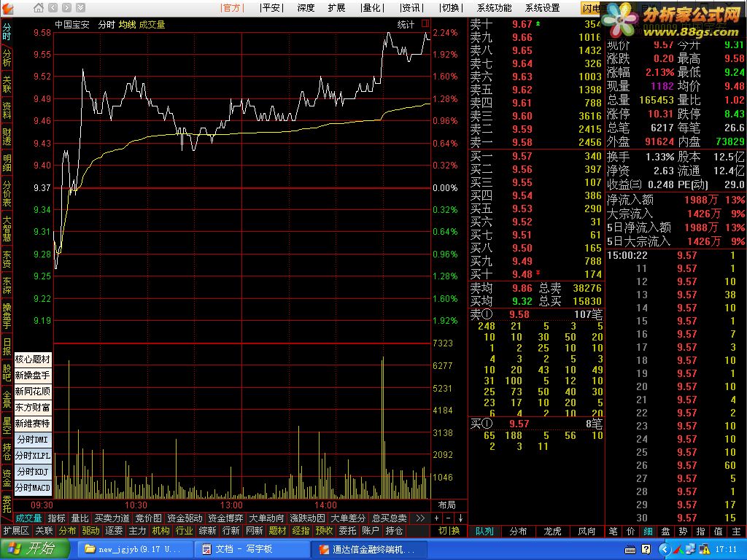Open the 量化 menu
Image resolution: width=747 pixels, height=560 pixels.
372,7
